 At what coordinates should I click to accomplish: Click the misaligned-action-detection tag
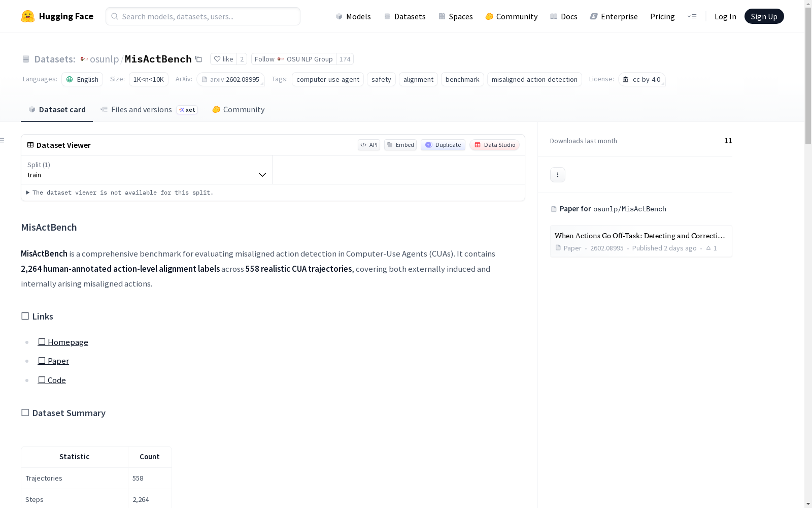coord(534,79)
